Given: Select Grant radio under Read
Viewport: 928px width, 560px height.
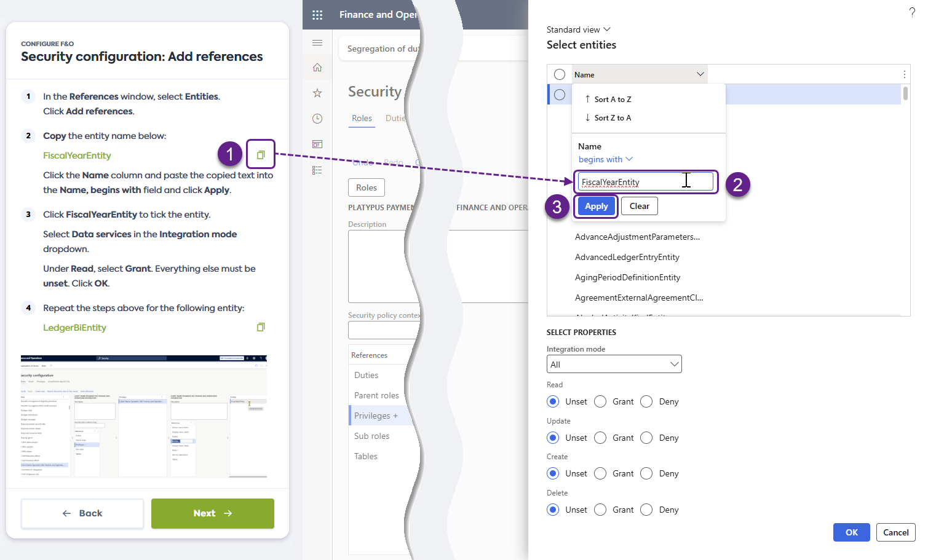Looking at the screenshot, I should click(x=601, y=401).
